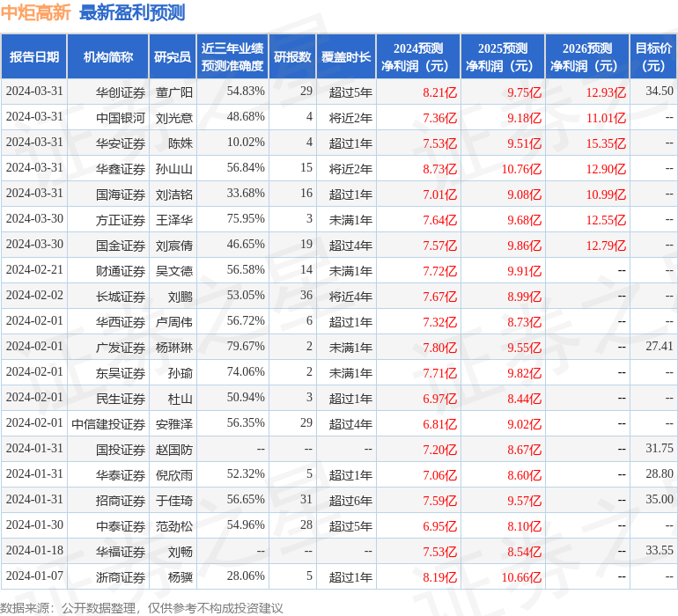Click target price 34.50
678x616 pixels.
[660, 92]
